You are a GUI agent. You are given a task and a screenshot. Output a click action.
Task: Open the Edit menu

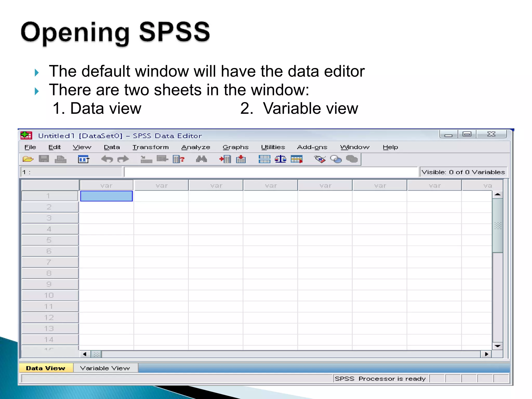pyautogui.click(x=55, y=147)
